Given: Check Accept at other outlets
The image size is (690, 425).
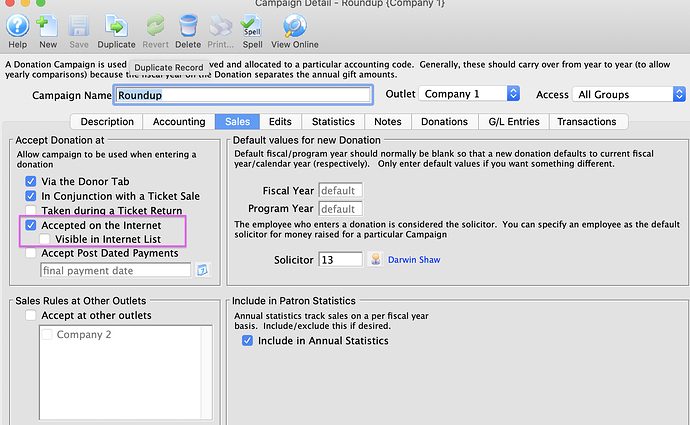Looking at the screenshot, I should click(x=31, y=315).
